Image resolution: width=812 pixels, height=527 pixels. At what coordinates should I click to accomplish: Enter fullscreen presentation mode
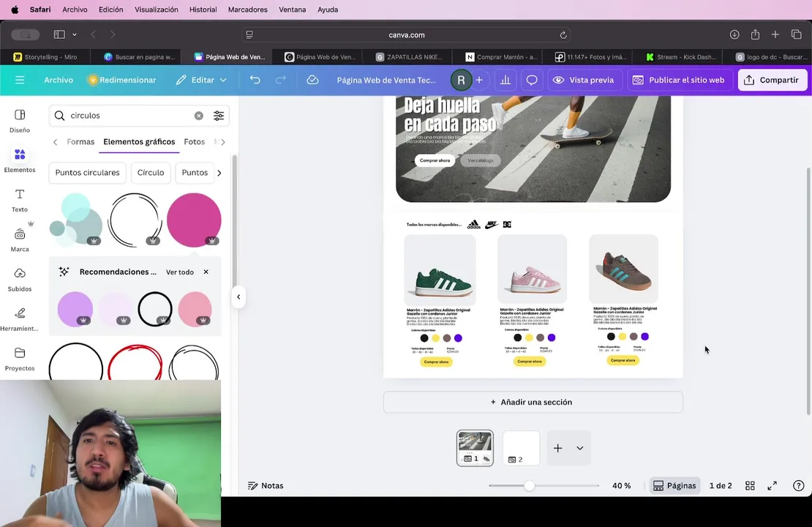772,485
